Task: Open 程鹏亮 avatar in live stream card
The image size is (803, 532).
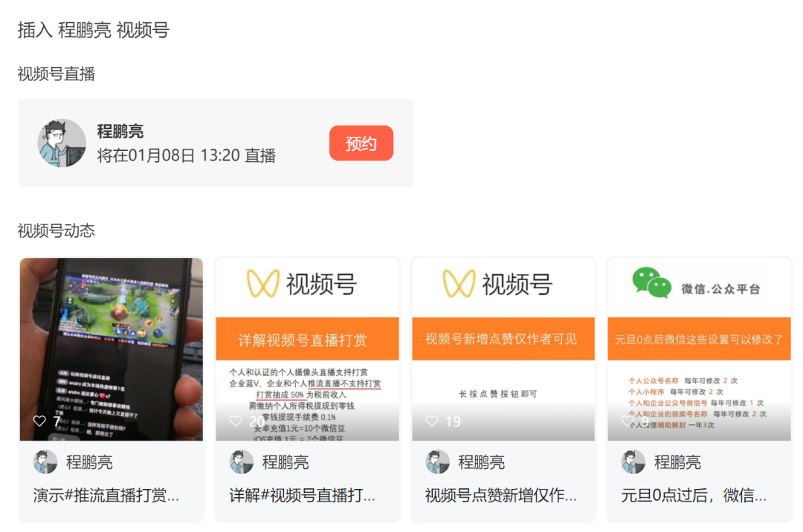Action: point(62,143)
